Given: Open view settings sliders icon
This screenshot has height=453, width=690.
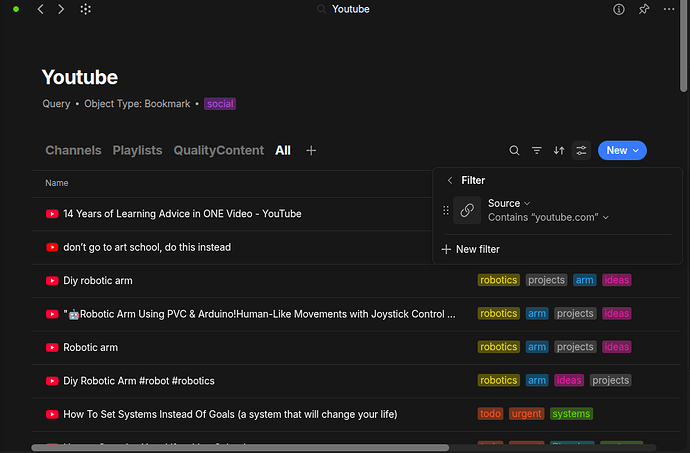Looking at the screenshot, I should pyautogui.click(x=581, y=151).
